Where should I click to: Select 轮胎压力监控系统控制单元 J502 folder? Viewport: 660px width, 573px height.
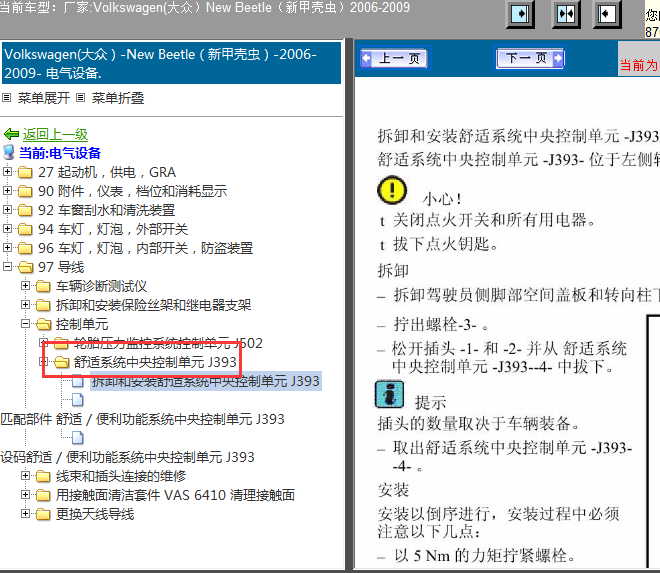[168, 343]
